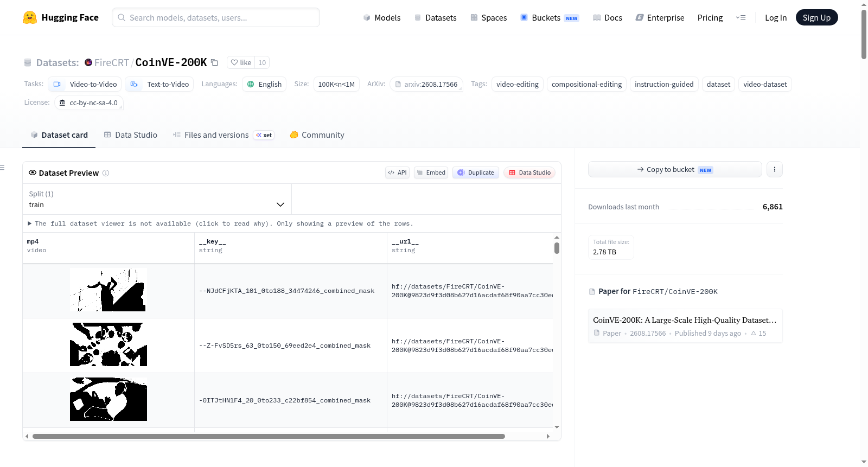Go to the Pricing page
The image size is (868, 467).
tap(710, 17)
